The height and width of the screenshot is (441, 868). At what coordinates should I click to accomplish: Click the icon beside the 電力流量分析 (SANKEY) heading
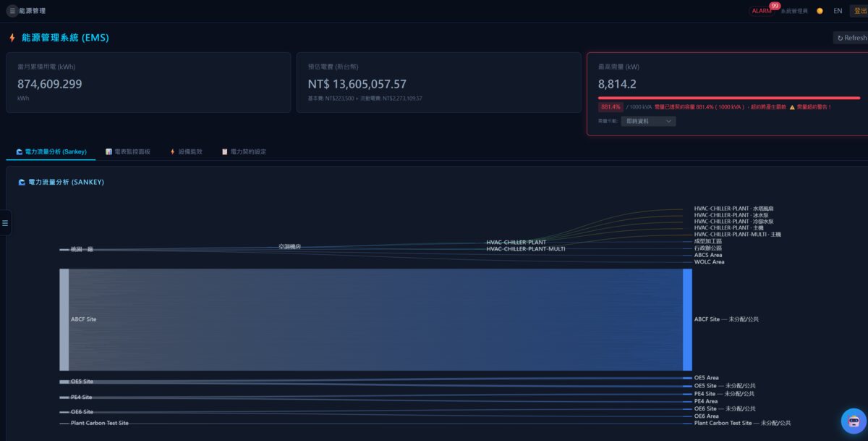pos(22,182)
